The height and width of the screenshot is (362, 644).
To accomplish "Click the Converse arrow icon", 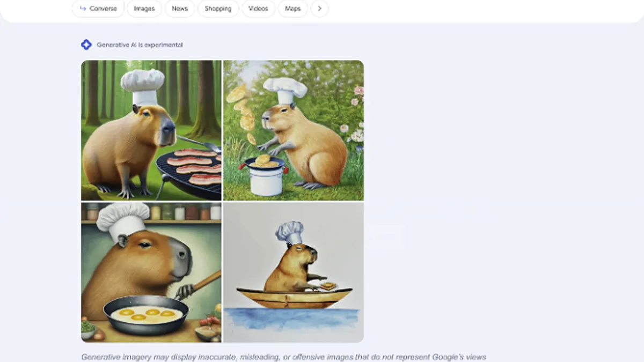I will (83, 9).
